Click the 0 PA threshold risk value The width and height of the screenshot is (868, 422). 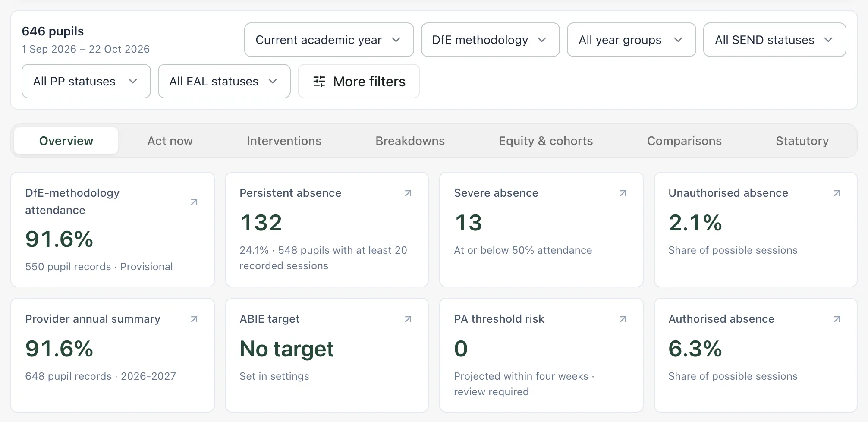[461, 349]
